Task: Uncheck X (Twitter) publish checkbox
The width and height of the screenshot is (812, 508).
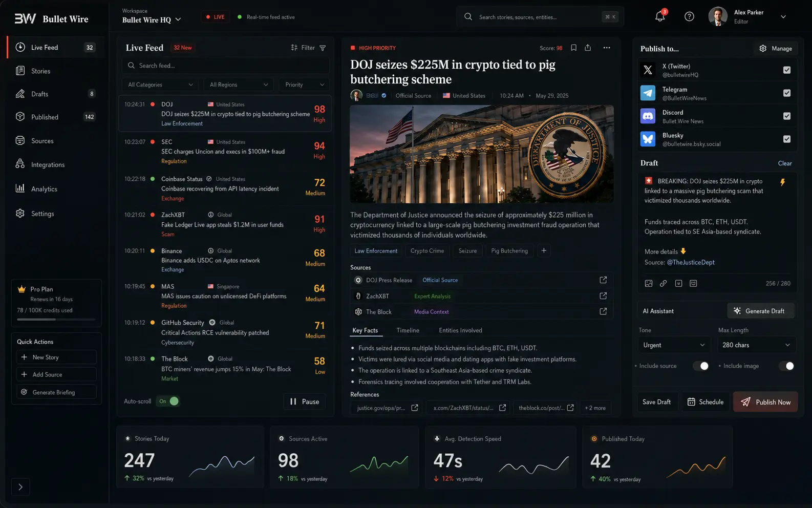Action: 787,70
